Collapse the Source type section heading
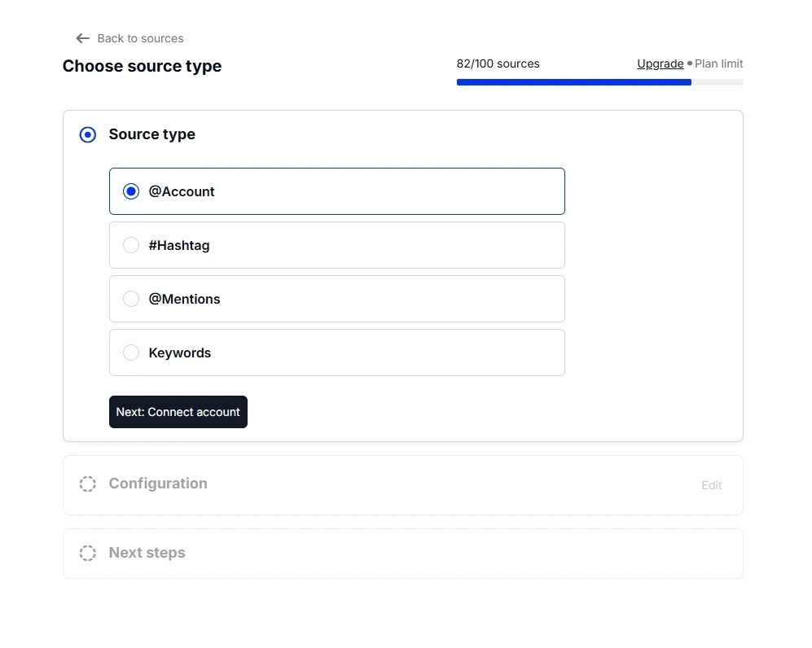This screenshot has width=812, height=648. tap(151, 134)
